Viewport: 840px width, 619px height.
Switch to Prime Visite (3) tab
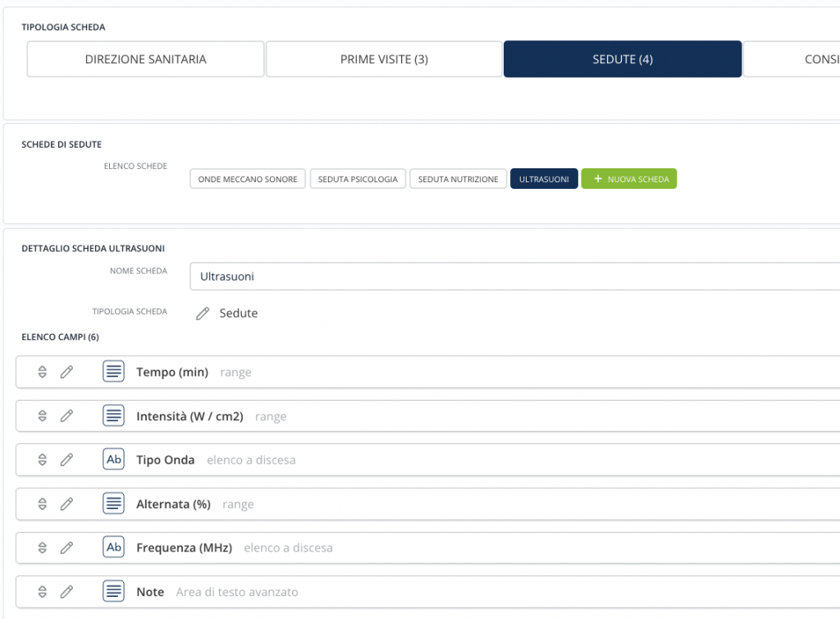point(384,59)
